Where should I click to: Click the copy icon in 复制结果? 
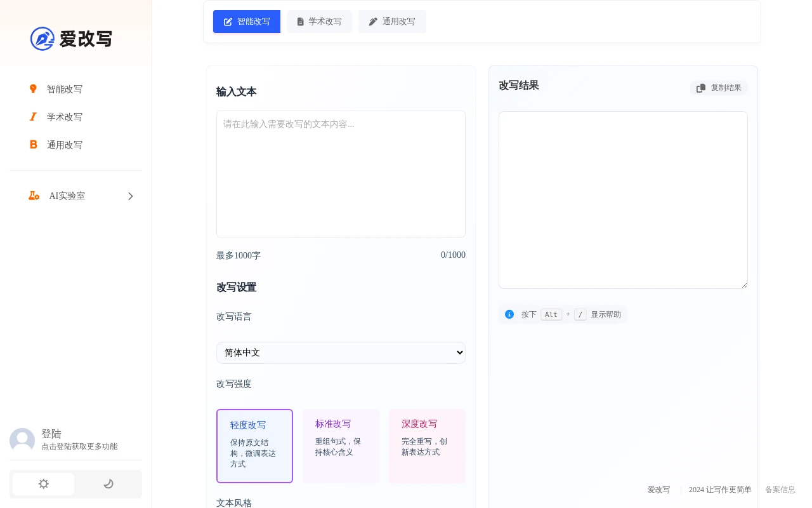click(701, 88)
